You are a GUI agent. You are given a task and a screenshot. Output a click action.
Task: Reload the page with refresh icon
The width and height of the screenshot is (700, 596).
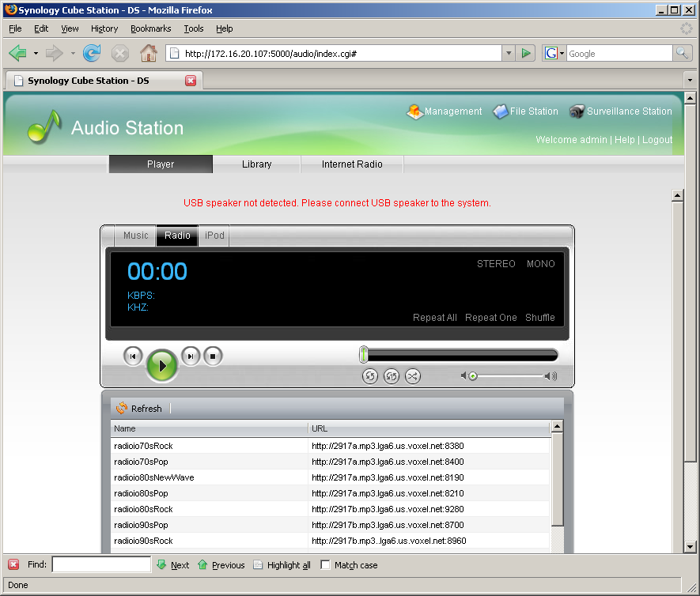pyautogui.click(x=92, y=54)
